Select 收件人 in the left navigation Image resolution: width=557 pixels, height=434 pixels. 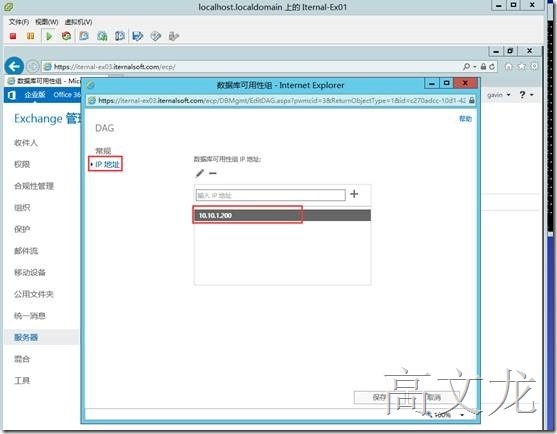click(x=26, y=143)
